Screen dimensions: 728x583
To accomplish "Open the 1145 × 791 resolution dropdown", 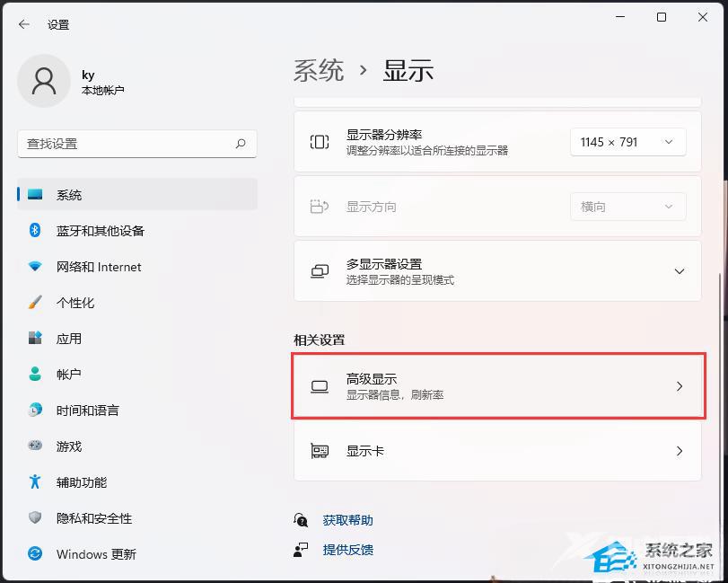I will tap(628, 142).
